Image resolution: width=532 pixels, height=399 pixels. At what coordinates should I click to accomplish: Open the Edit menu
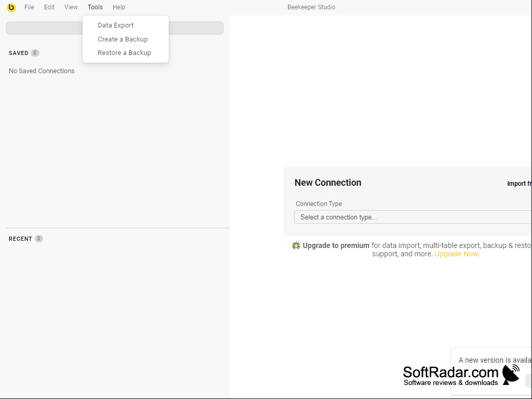coord(49,7)
